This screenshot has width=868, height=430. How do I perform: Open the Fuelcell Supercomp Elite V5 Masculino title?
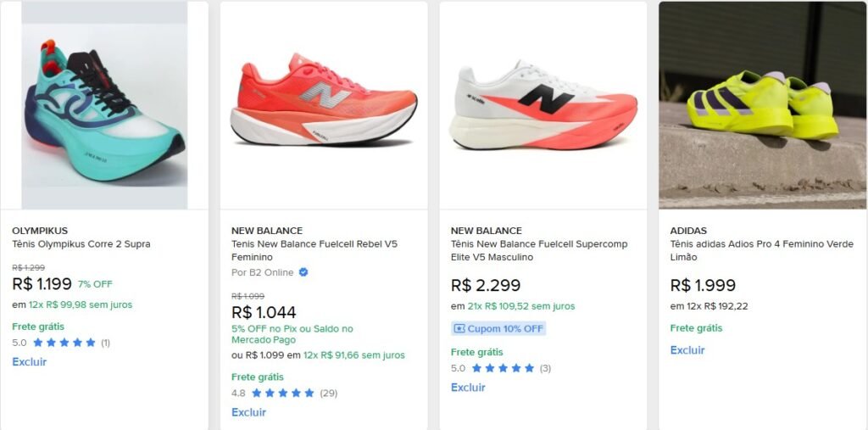[x=539, y=249]
